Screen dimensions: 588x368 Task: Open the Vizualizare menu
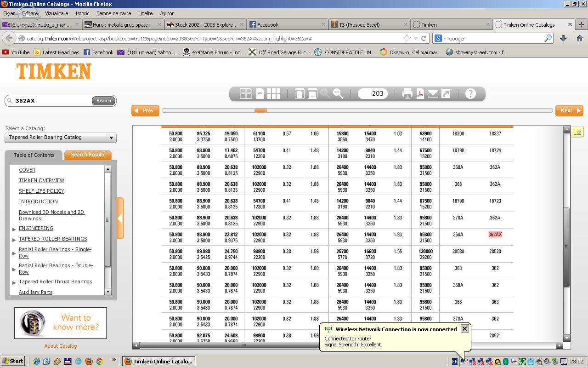click(x=57, y=13)
